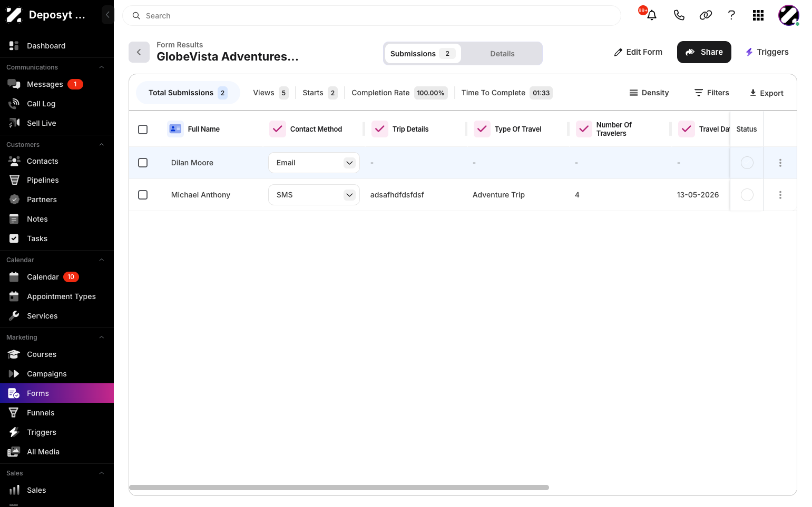Open the help question mark icon
This screenshot has width=812, height=507.
731,15
